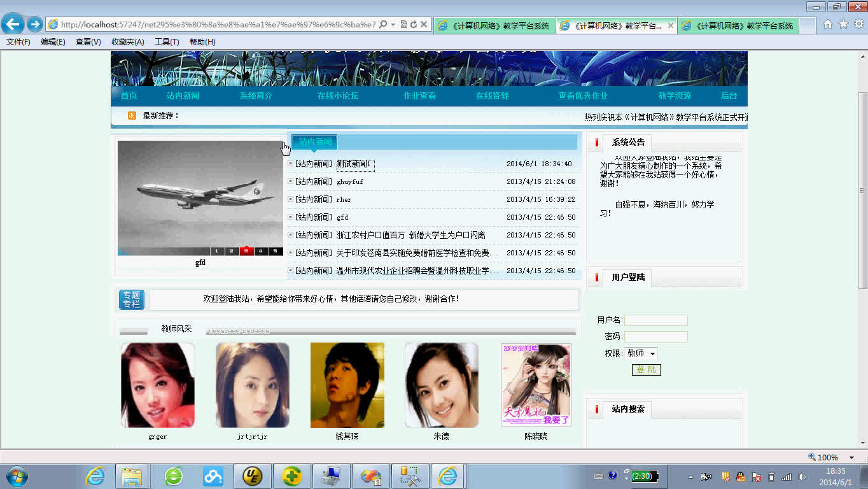Viewport: 868px width, 489px height.
Task: Open first Internet Explorer icon on taskbar
Action: [95, 476]
